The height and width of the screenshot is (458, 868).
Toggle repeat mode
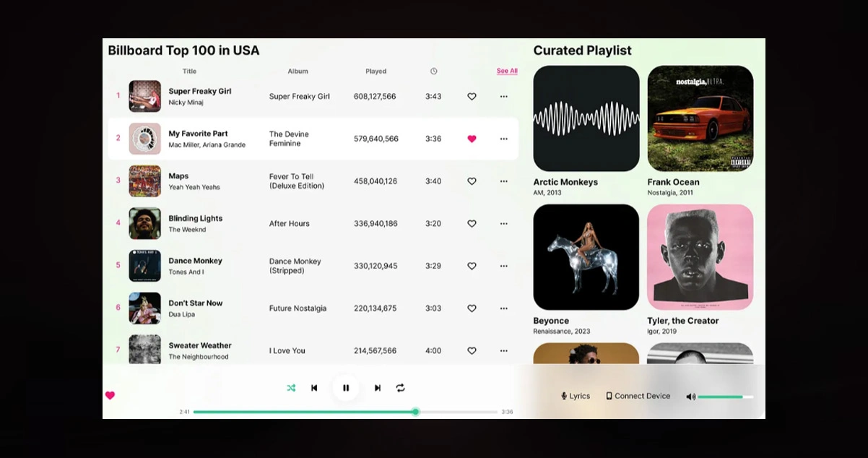pos(400,388)
